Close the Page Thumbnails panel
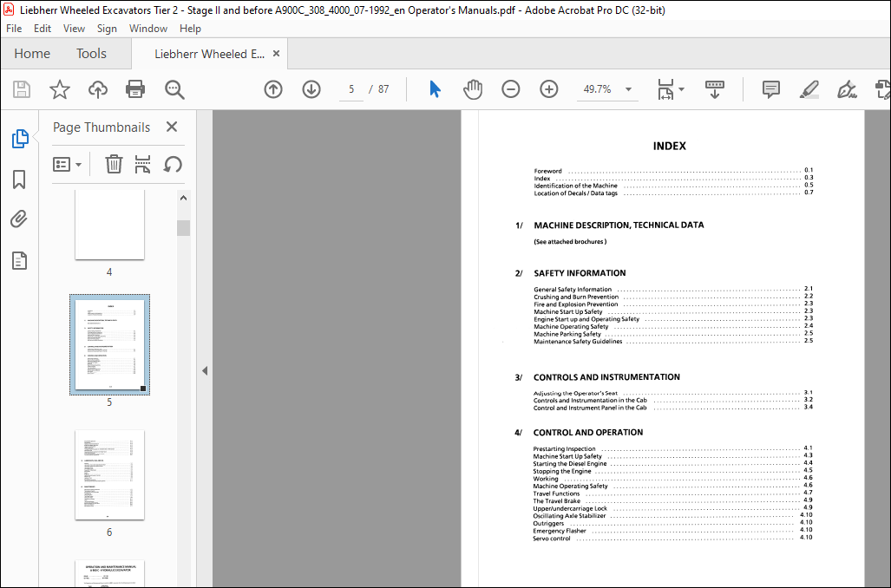 (x=172, y=127)
